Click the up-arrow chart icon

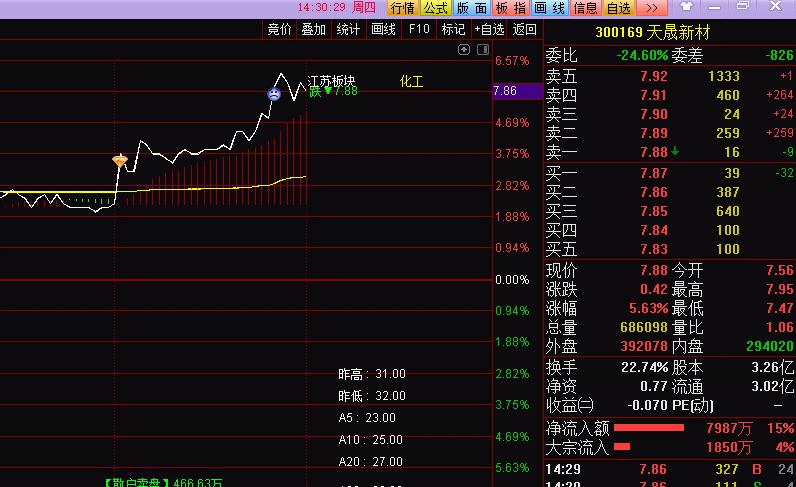tap(464, 49)
